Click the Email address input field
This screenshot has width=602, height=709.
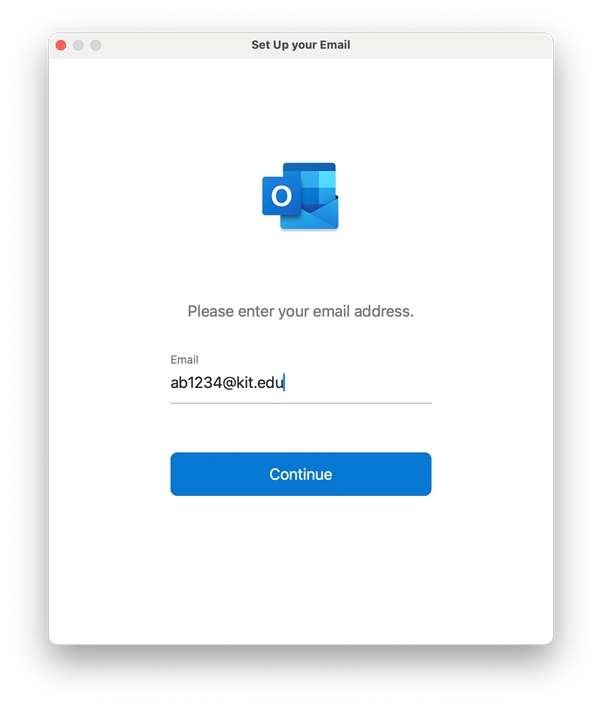[300, 382]
